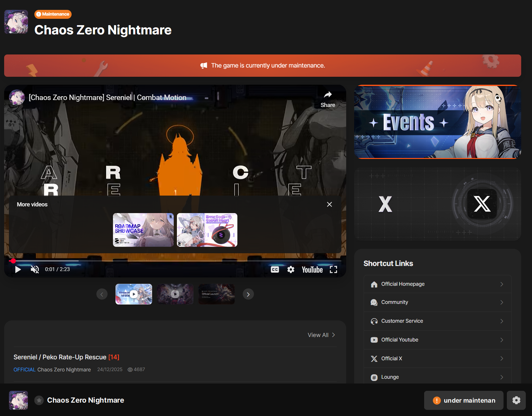This screenshot has height=416, width=532.
Task: Expand the Official Homepage chevron
Action: [x=502, y=284]
